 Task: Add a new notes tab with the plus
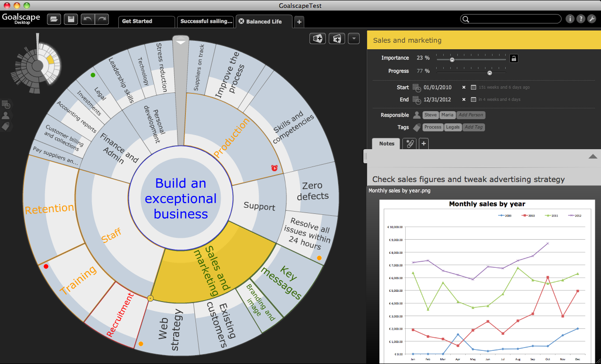(424, 144)
